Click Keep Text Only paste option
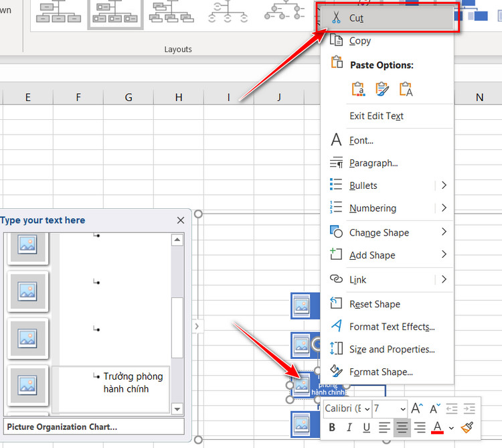 click(x=406, y=89)
